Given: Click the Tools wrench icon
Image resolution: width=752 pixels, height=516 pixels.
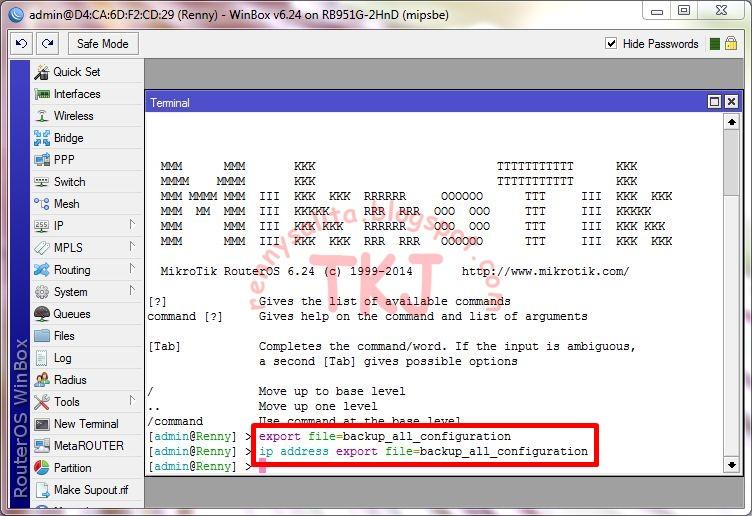Looking at the screenshot, I should (42, 402).
